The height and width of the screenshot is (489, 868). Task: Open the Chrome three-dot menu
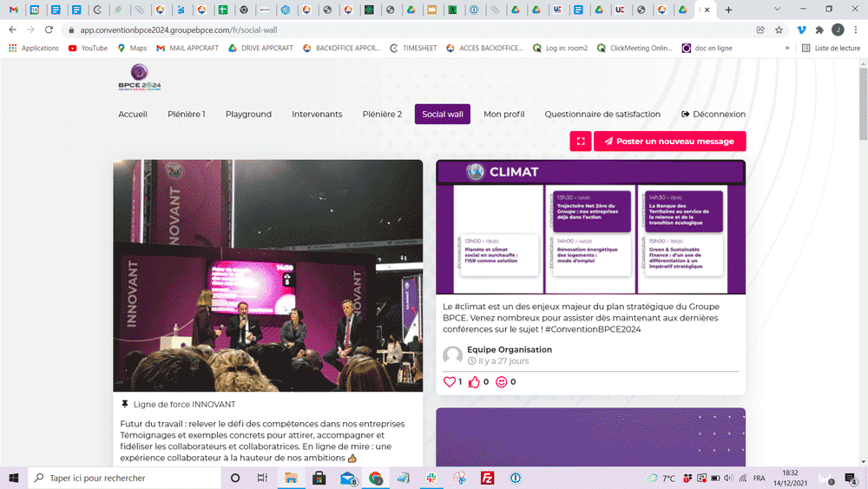click(x=856, y=30)
